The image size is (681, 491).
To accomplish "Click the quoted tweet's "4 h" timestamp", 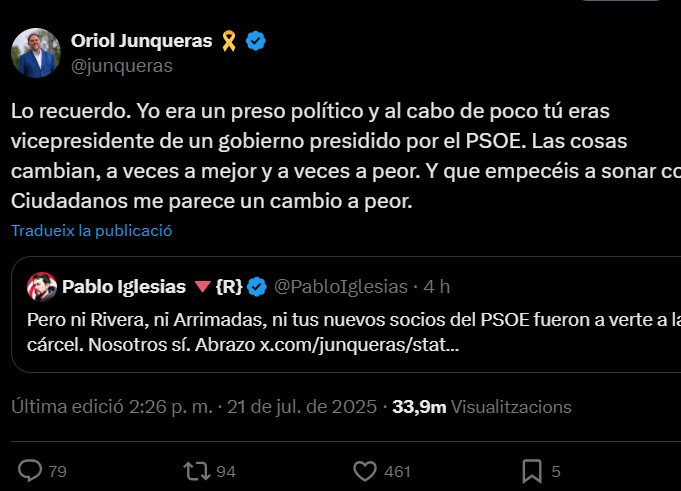I will click(437, 287).
